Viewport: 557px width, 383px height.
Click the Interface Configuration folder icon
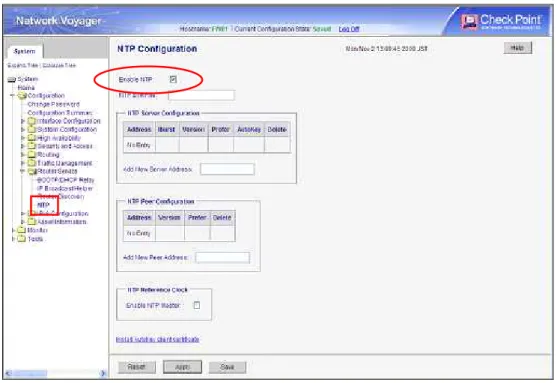pos(32,121)
